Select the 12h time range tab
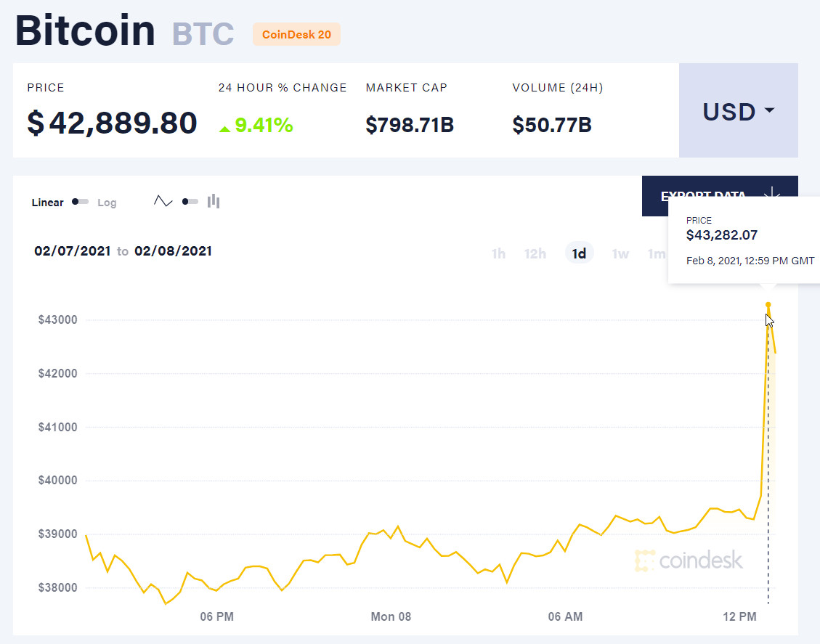 pyautogui.click(x=535, y=253)
